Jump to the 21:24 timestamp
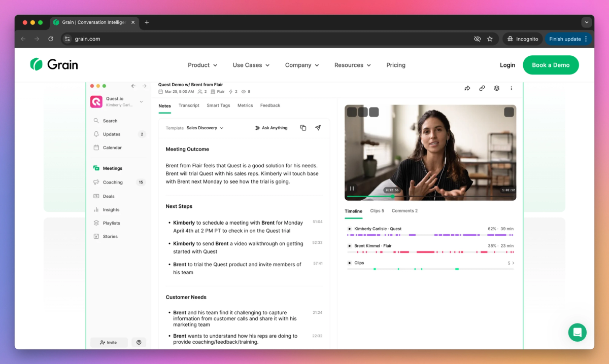 pyautogui.click(x=318, y=312)
